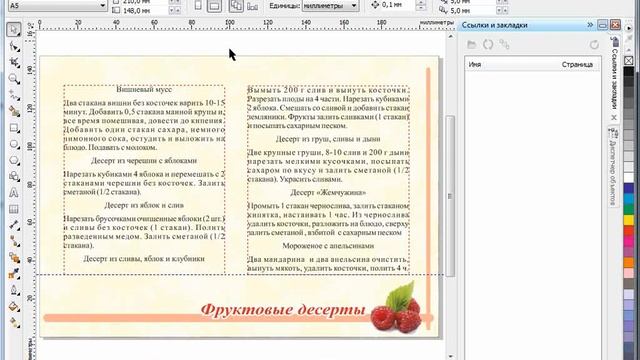This screenshot has width=640, height=360.
Task: Collapse docker with double-chevron button
Action: [x=590, y=25]
